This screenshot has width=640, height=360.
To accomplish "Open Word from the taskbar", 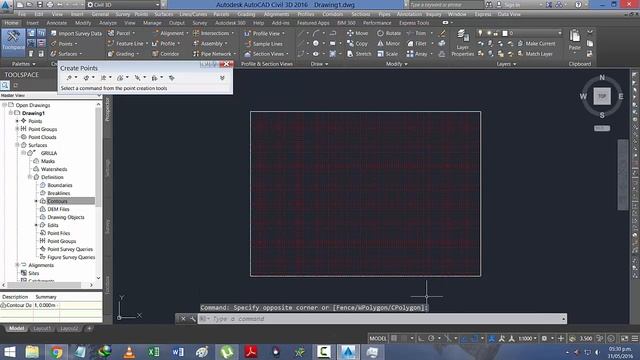I will [178, 352].
